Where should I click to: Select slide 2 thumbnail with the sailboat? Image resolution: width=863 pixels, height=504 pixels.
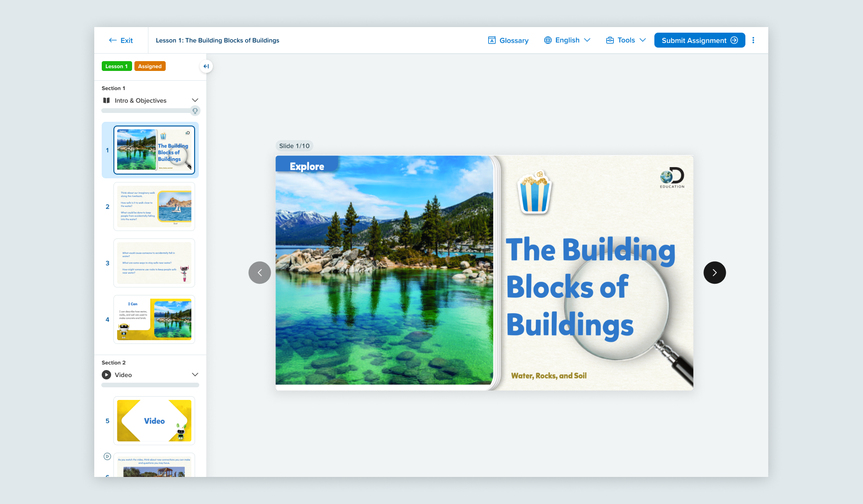coord(154,206)
